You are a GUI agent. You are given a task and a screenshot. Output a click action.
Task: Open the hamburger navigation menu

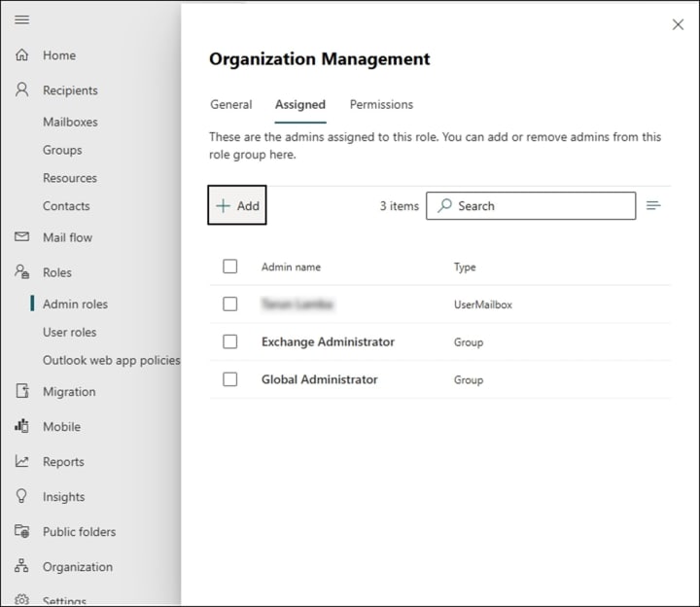(21, 20)
